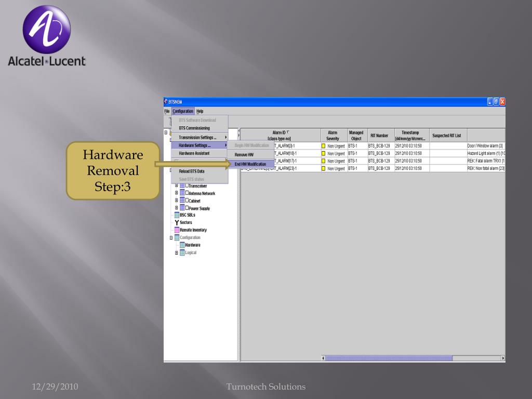Click the Logical tree node icon

(182, 252)
